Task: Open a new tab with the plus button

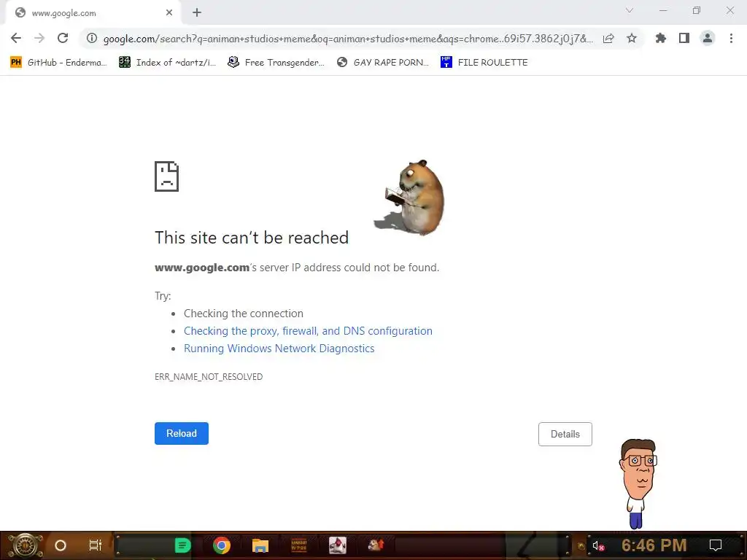Action: pos(197,13)
